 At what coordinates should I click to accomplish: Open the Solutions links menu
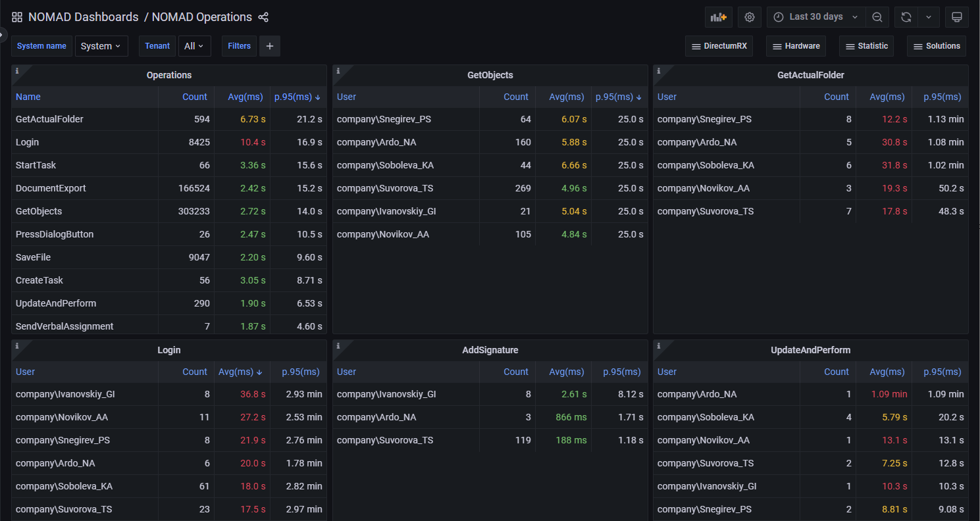coord(937,46)
